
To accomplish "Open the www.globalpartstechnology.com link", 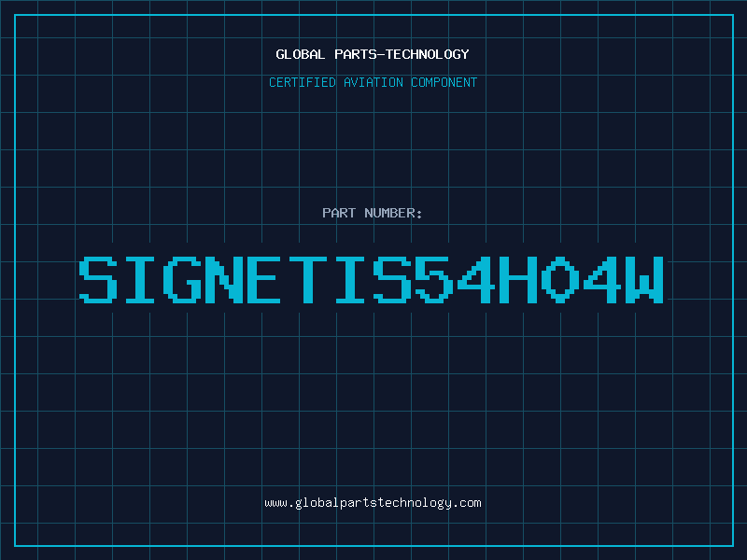I will tap(373, 503).
